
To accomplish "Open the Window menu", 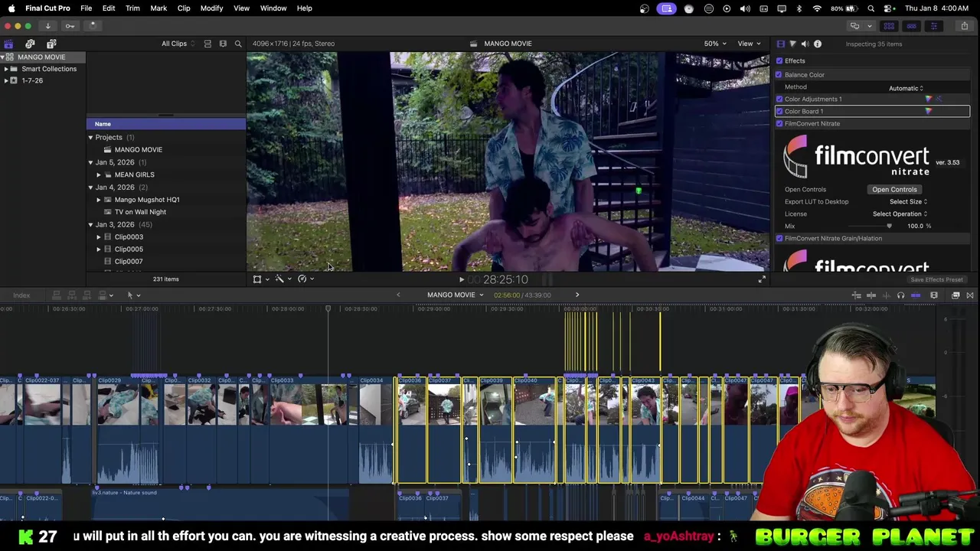I will pos(273,8).
